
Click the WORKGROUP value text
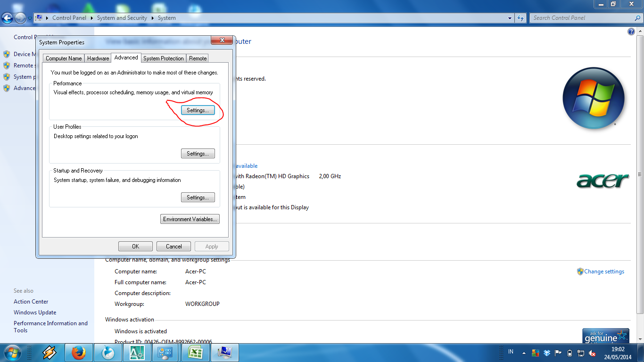point(202,304)
